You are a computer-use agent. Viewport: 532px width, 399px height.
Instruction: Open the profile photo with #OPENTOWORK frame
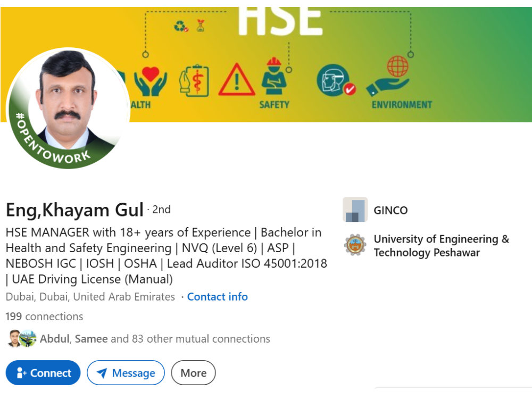coord(68,108)
